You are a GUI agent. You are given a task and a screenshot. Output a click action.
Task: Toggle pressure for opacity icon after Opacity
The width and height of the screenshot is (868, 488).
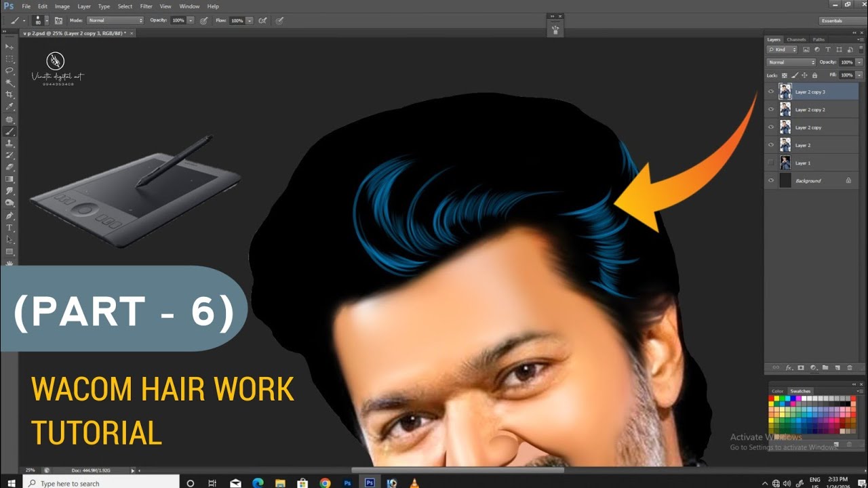pos(204,20)
